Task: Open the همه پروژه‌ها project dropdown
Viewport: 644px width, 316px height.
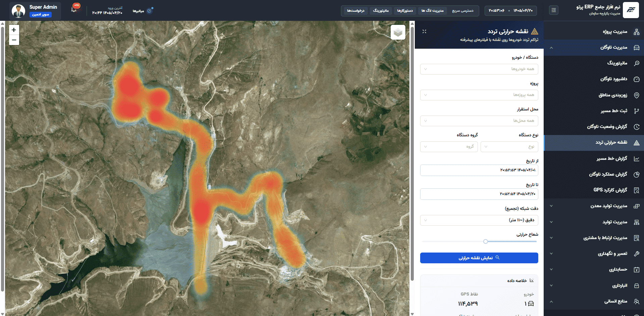Action: tap(479, 95)
